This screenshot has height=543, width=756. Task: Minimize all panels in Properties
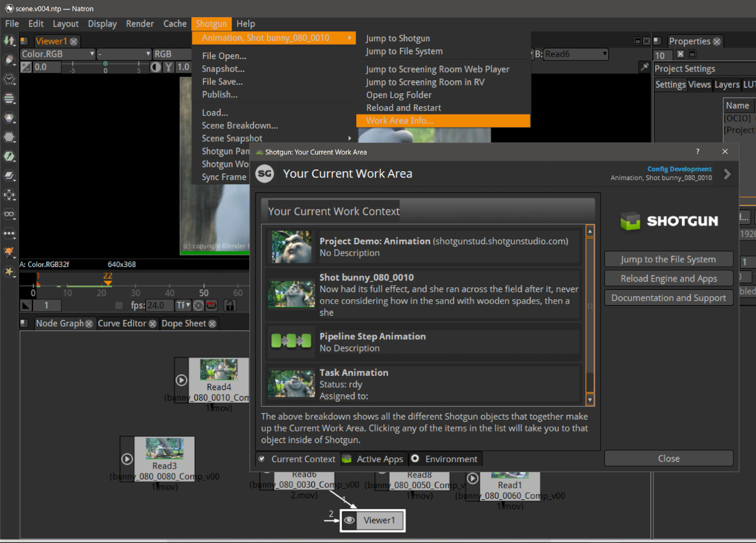tap(692, 54)
